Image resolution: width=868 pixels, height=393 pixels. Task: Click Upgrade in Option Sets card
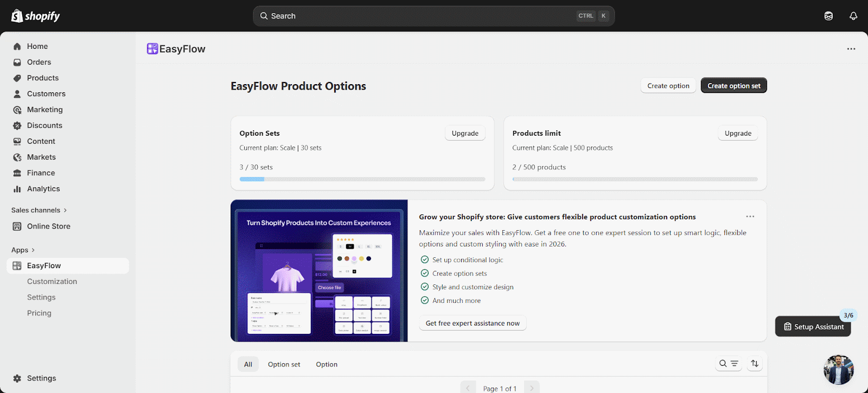point(465,134)
